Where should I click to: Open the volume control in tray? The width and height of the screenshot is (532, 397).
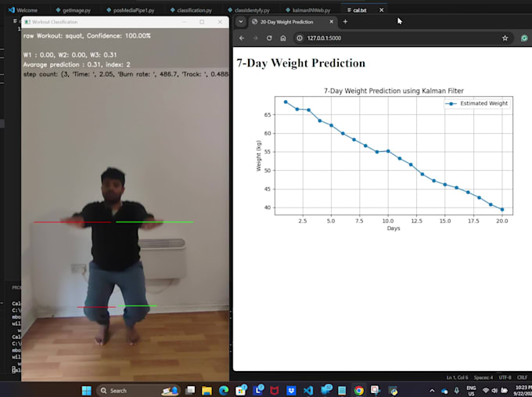click(495, 391)
